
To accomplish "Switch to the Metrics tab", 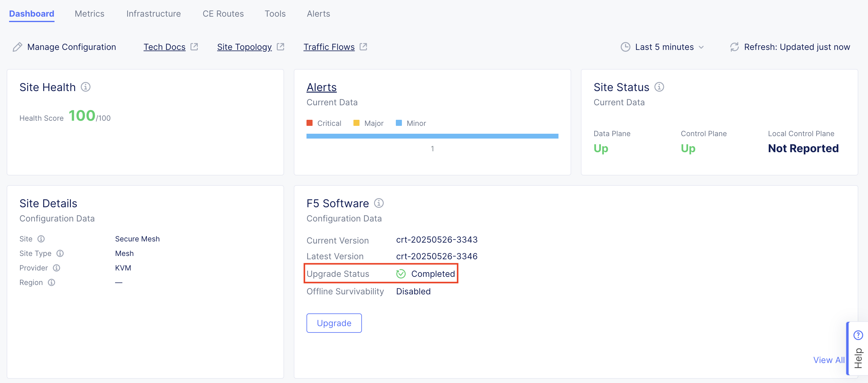I will pos(89,13).
